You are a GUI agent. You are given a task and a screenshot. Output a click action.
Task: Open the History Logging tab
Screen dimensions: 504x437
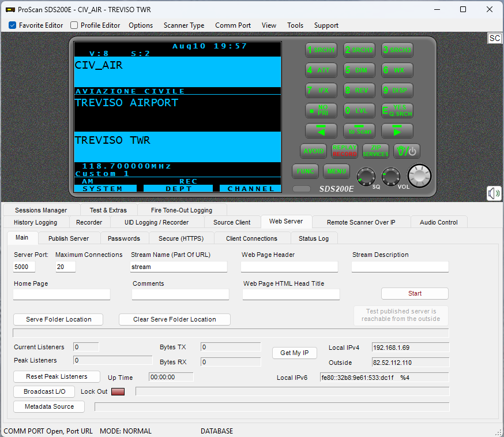(35, 222)
